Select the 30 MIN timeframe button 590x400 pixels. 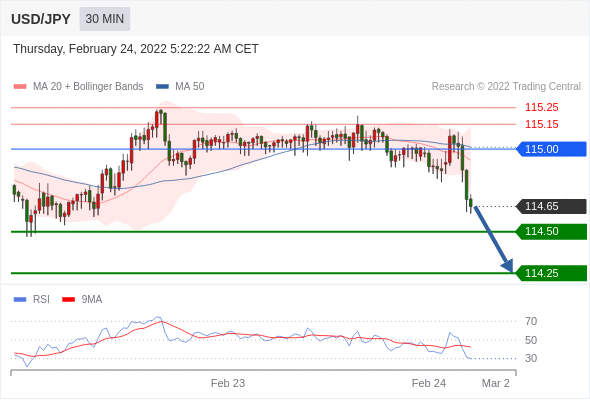pos(105,19)
